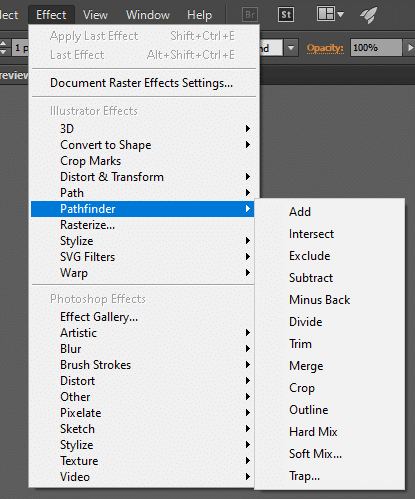This screenshot has height=499, width=415.
Task: Choose Document Raster Effects Settings
Action: coord(142,83)
